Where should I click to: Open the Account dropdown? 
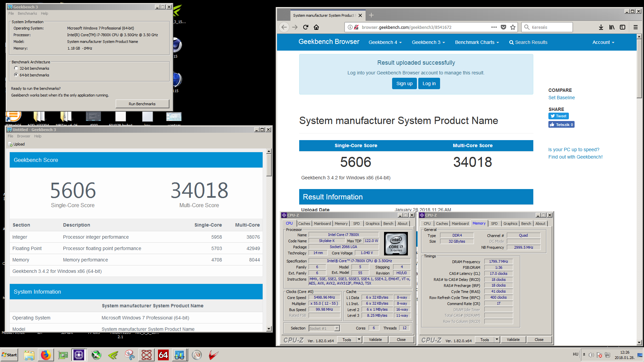(603, 42)
